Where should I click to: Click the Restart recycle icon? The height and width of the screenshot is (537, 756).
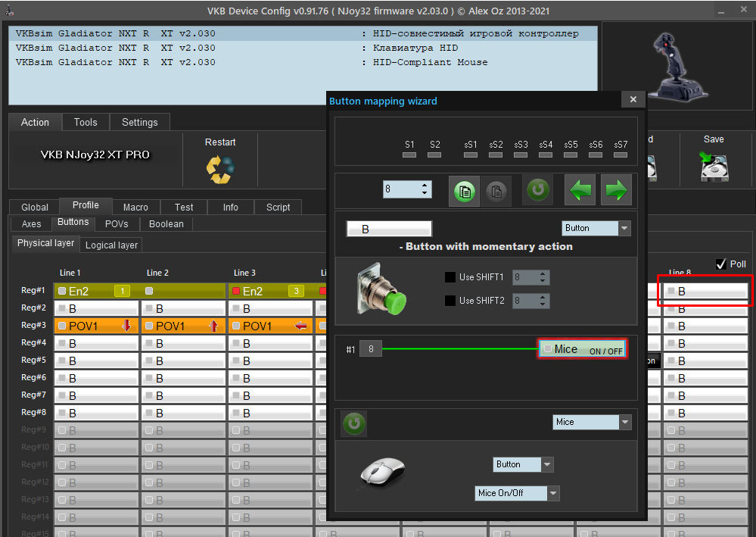pos(220,170)
